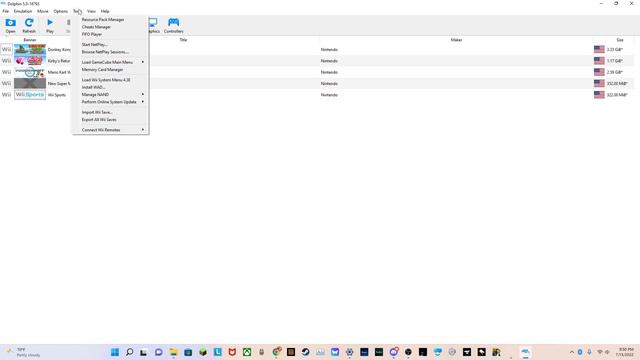Open the File menu
640x360 pixels.
[6, 11]
